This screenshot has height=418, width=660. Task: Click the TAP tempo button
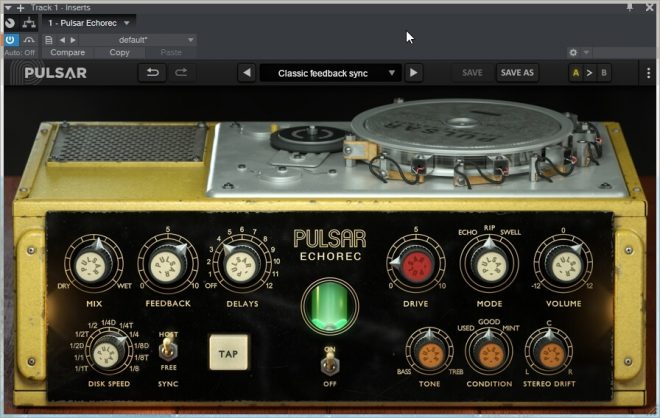(229, 353)
